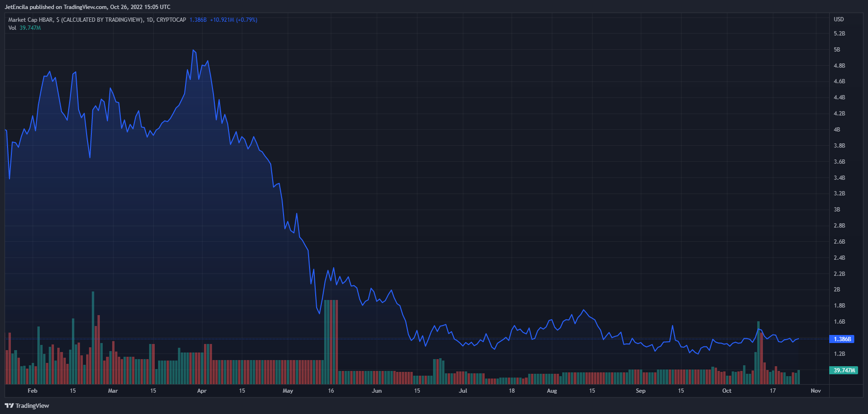Image resolution: width=868 pixels, height=414 pixels.
Task: Click the chart peak near 5B in late March
Action: [193, 50]
